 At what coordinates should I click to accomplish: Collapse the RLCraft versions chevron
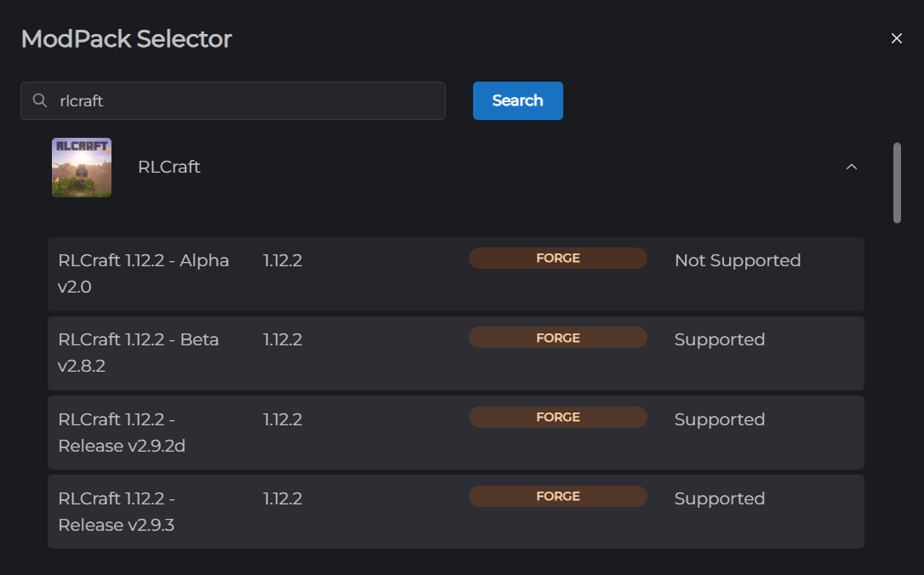point(852,168)
